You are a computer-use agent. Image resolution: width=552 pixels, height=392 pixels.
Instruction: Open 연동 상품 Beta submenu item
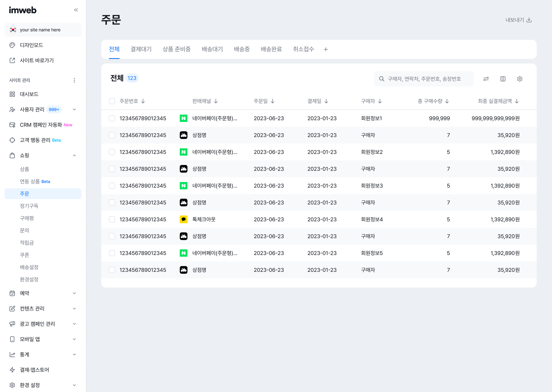(35, 181)
